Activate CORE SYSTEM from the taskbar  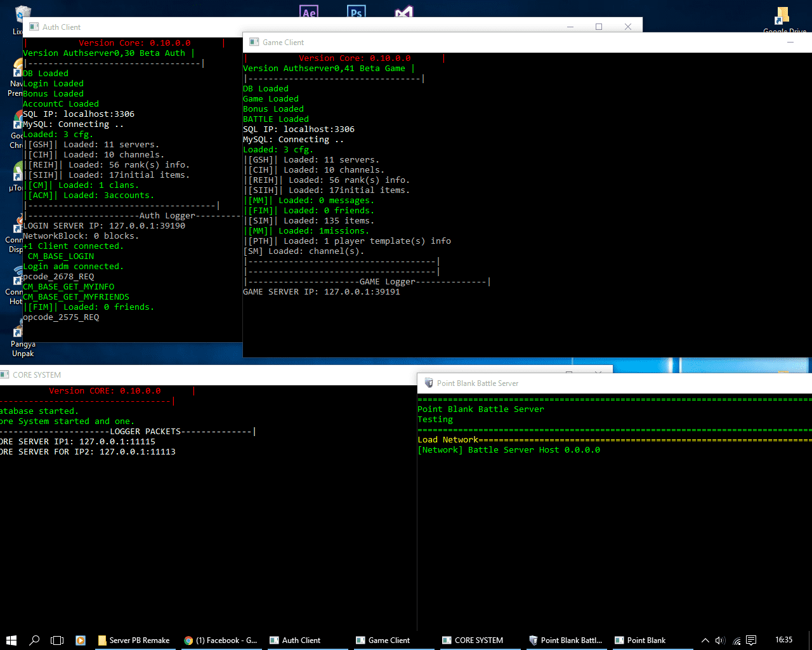pyautogui.click(x=479, y=640)
